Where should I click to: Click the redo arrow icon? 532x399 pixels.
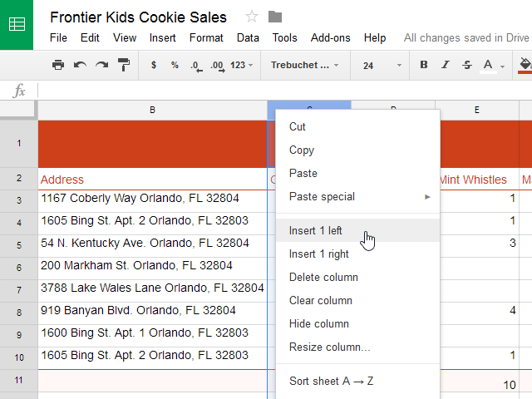tap(101, 65)
